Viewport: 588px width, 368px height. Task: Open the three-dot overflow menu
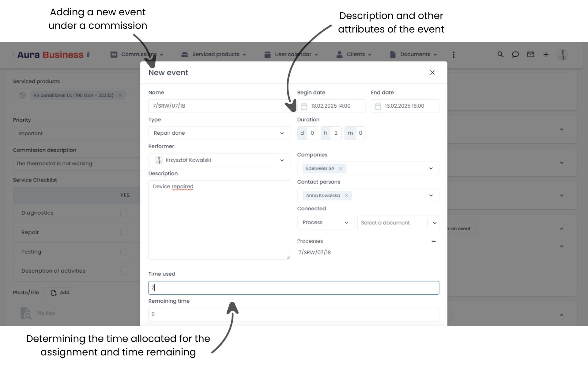(x=454, y=55)
